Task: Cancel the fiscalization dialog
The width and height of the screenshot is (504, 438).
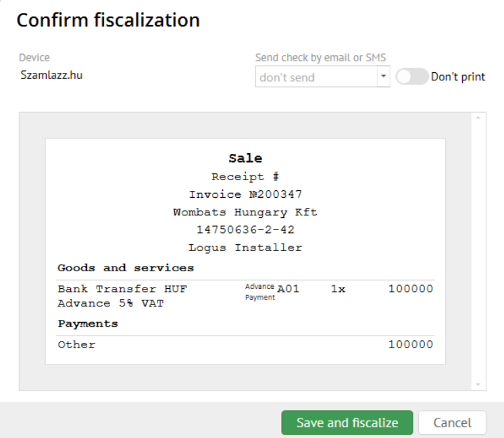Action: [x=452, y=423]
